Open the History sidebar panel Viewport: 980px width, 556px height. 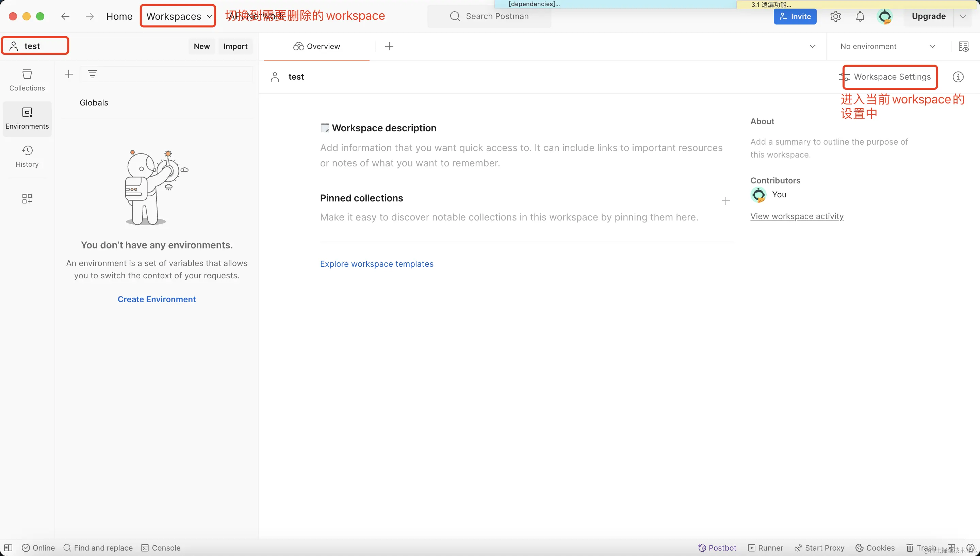(27, 156)
